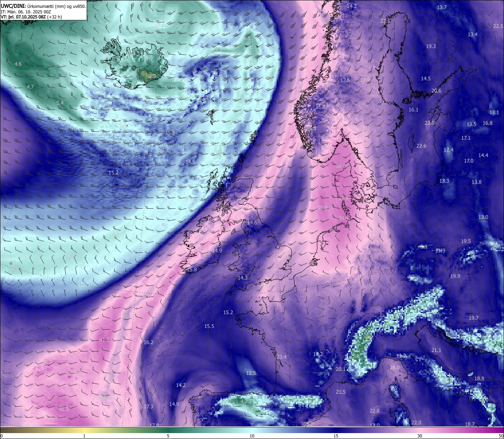Click the map value "14.4"
This screenshot has width=504, height=439.
[483, 156]
